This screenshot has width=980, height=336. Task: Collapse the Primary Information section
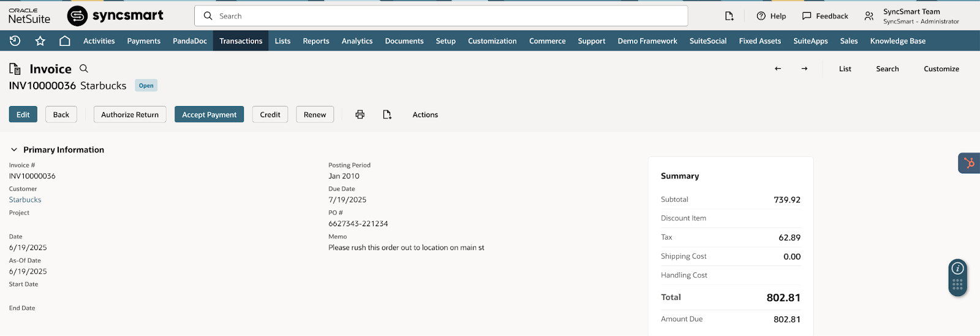coord(14,150)
